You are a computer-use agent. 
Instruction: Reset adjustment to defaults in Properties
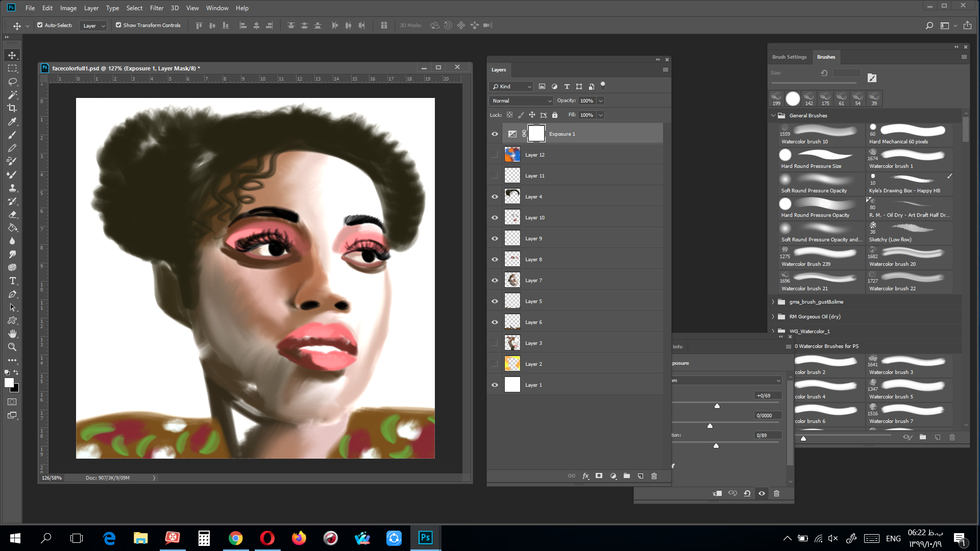pos(747,493)
